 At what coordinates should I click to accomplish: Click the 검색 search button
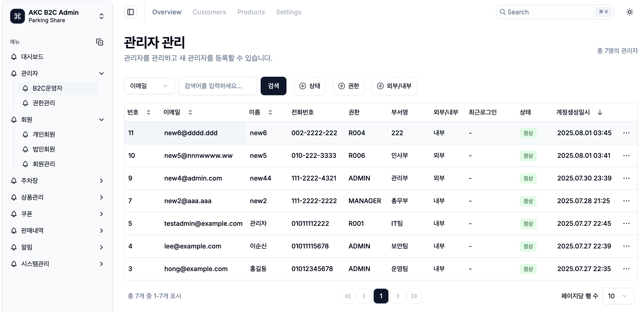tap(274, 86)
